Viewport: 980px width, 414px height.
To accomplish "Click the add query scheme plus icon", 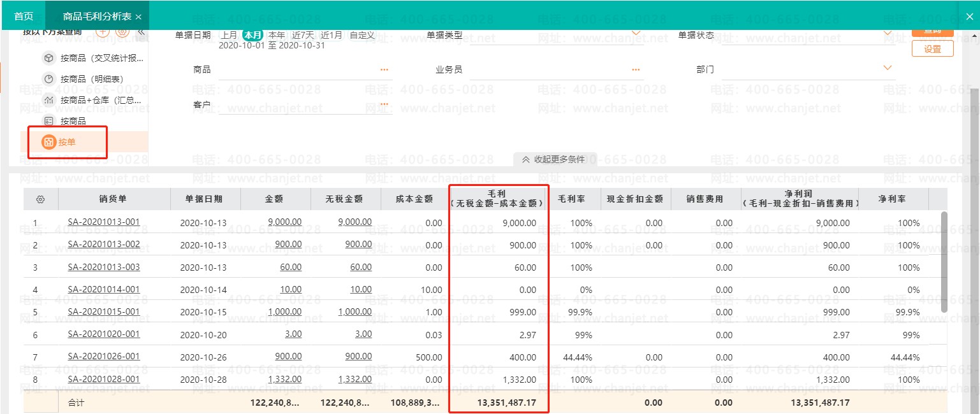I will [x=103, y=32].
